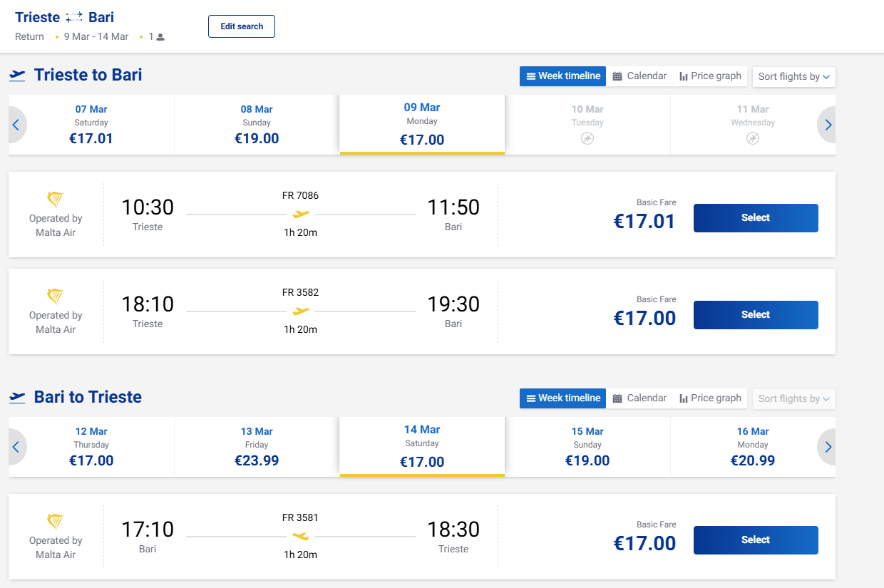Select the 17:10 Bari to Trieste flight
This screenshot has width=884, height=588.
tap(755, 540)
